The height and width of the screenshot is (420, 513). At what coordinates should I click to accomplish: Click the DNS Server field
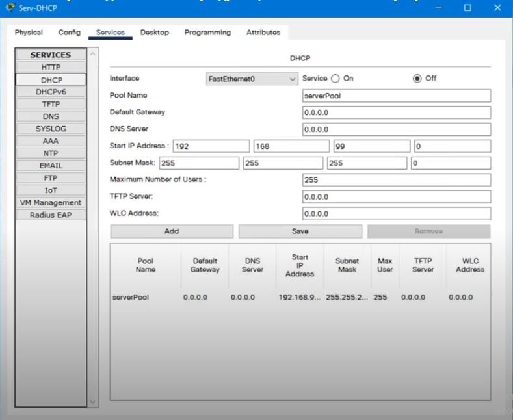[396, 129]
